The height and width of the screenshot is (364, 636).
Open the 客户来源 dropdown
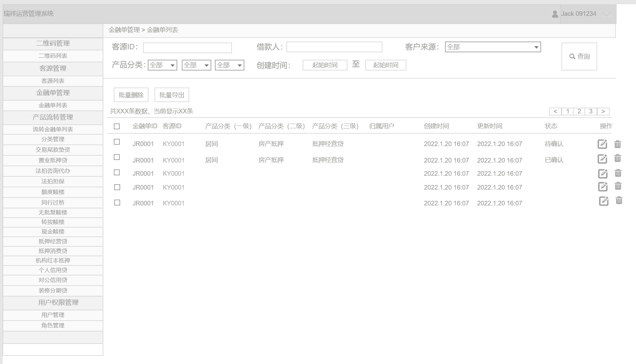[493, 47]
